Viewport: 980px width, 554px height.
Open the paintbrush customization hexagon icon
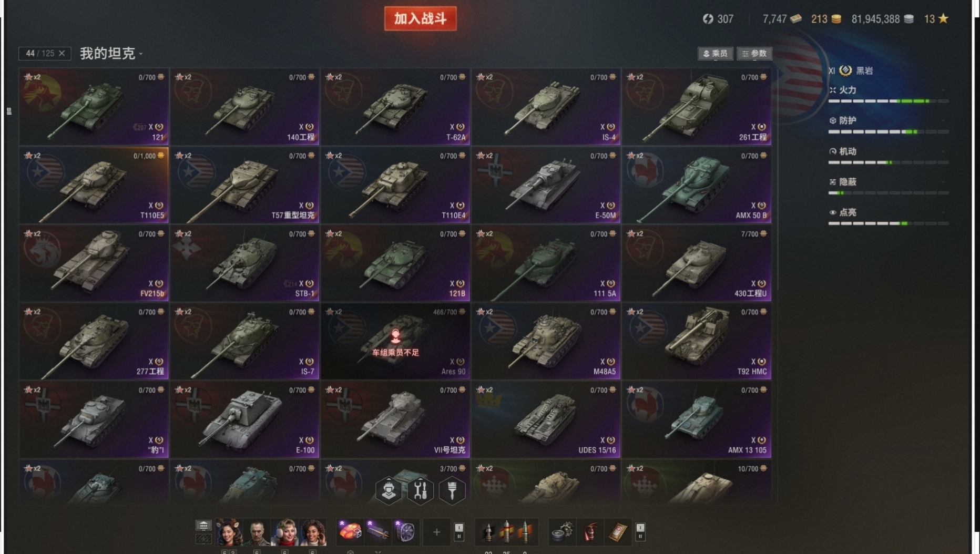click(452, 490)
